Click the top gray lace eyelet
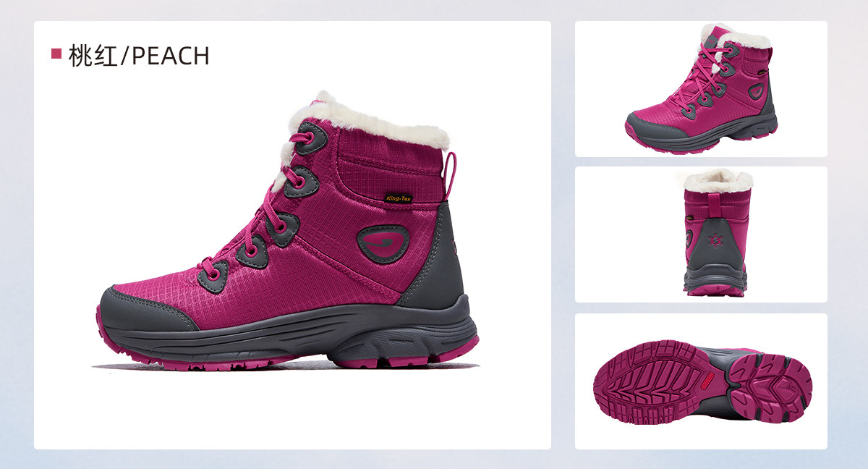The image size is (868, 469). [310, 138]
